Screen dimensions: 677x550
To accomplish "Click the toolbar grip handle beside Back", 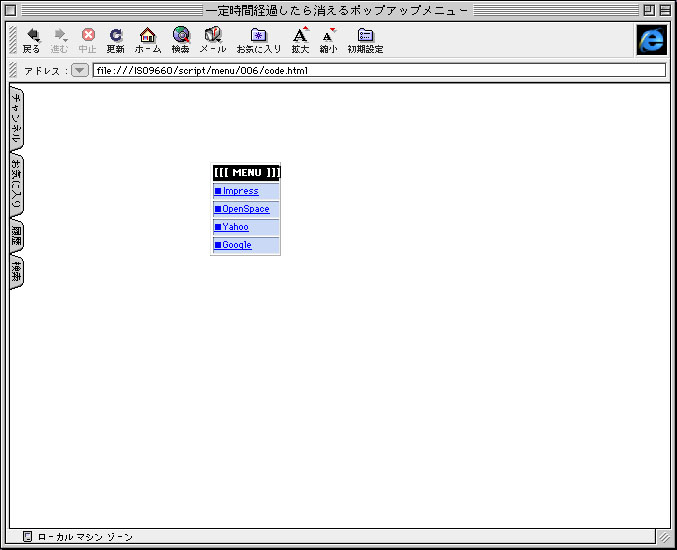I will [13, 40].
